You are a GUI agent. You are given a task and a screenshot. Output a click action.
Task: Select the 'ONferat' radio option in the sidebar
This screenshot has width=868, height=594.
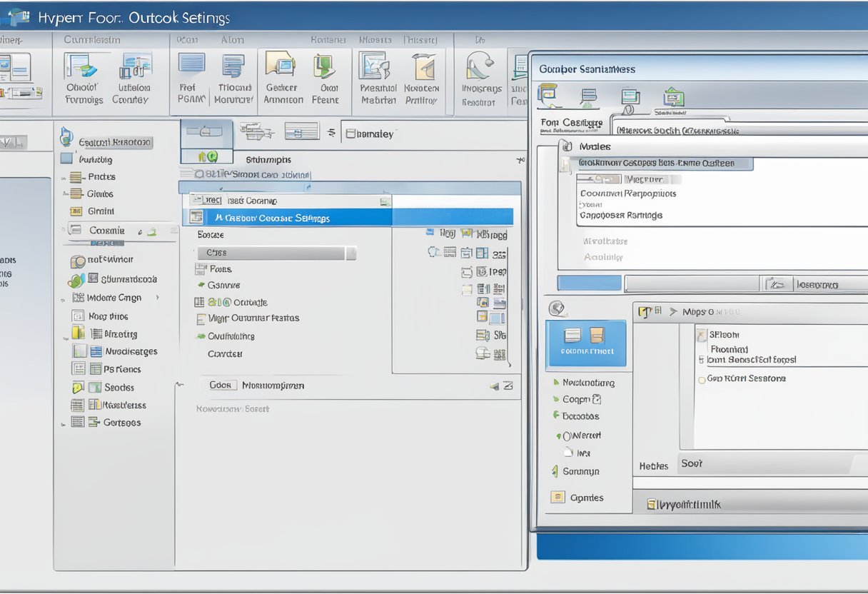pos(579,435)
